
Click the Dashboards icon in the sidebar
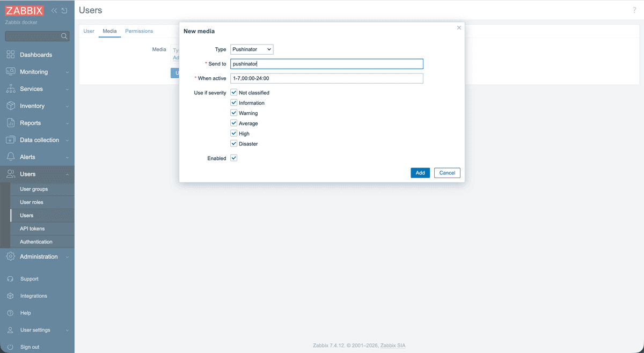click(11, 55)
